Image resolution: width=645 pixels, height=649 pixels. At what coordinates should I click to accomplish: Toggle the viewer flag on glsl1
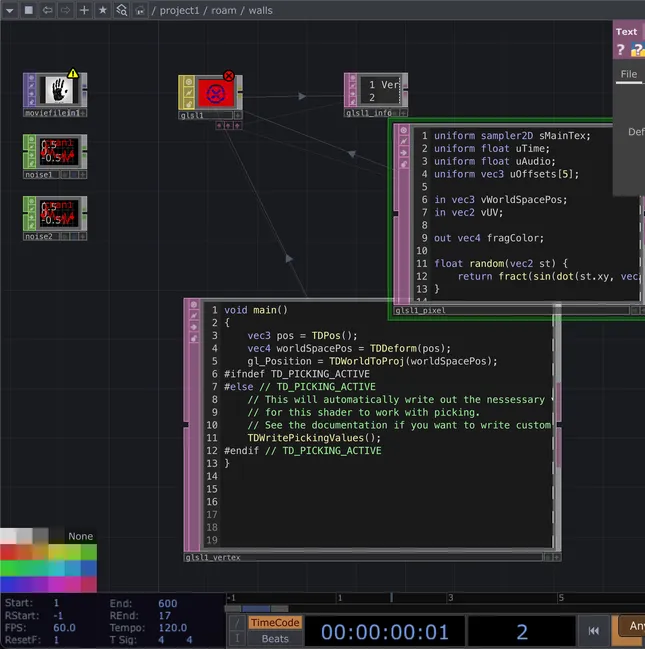pos(189,82)
